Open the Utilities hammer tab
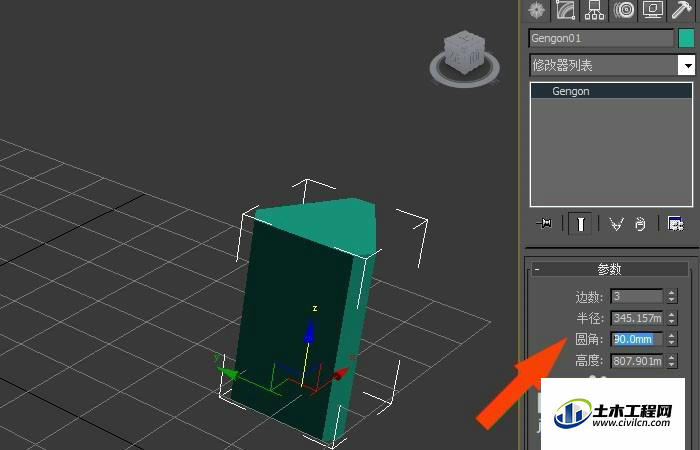 point(682,10)
